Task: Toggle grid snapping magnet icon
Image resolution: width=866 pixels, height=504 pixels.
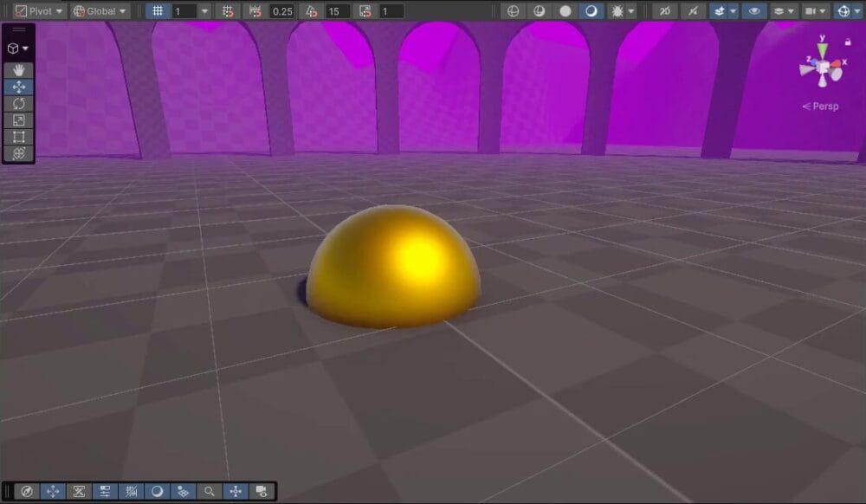Action: click(228, 11)
